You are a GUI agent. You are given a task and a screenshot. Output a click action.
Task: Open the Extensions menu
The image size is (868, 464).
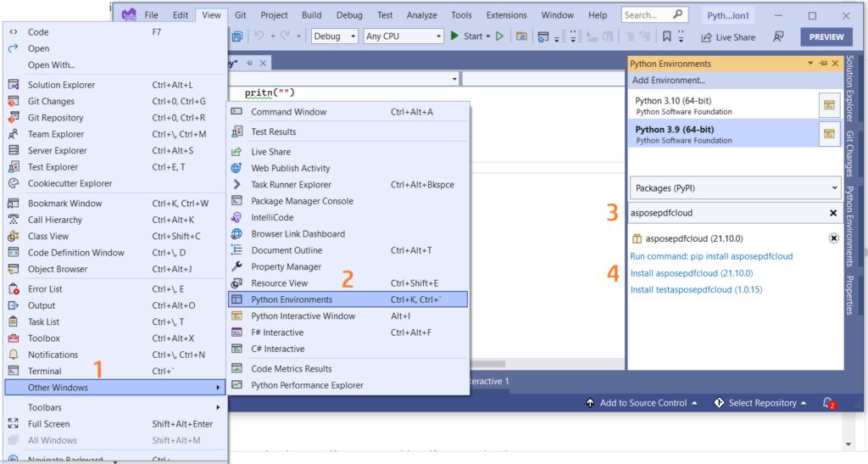click(506, 15)
